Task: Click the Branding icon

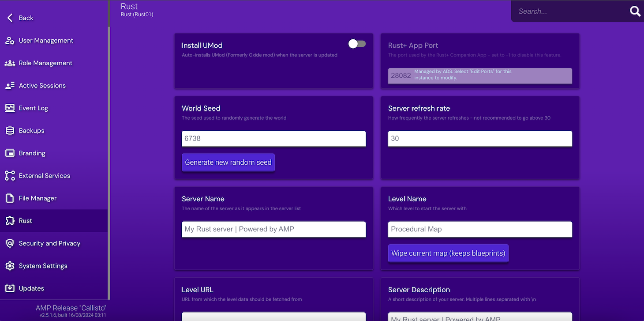Action: coord(10,153)
